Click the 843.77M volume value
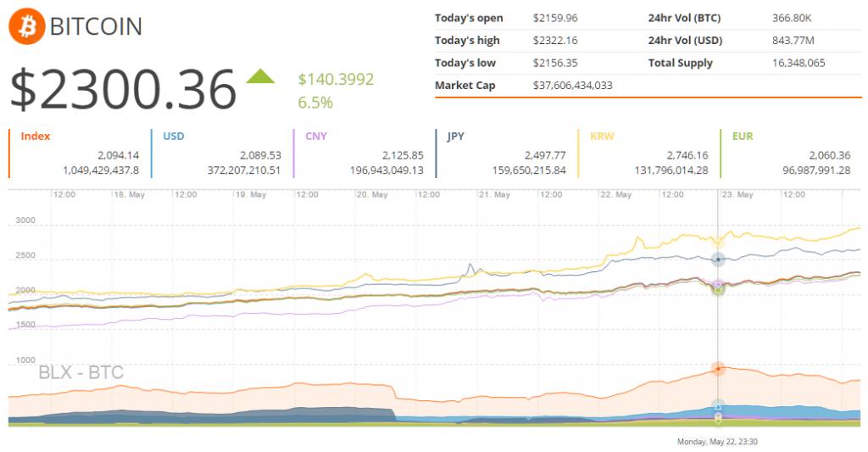 [793, 41]
